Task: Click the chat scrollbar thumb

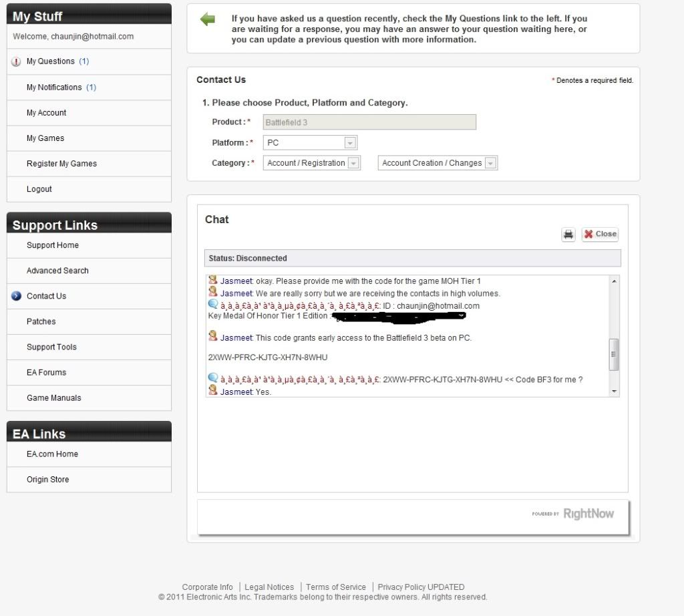Action: [x=614, y=354]
